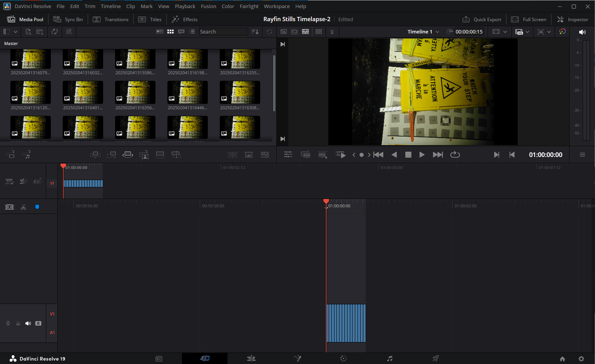595x364 pixels.
Task: Open the Inspector panel
Action: pyautogui.click(x=573, y=19)
